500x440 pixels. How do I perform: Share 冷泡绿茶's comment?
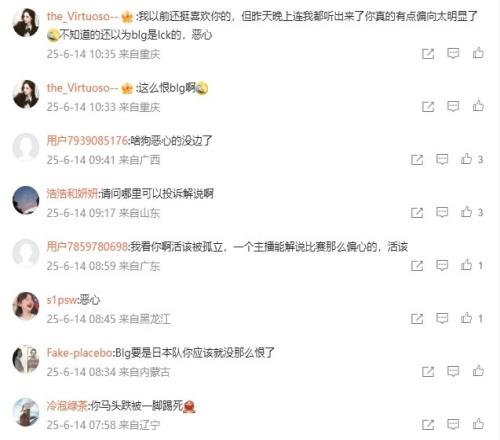pos(428,425)
